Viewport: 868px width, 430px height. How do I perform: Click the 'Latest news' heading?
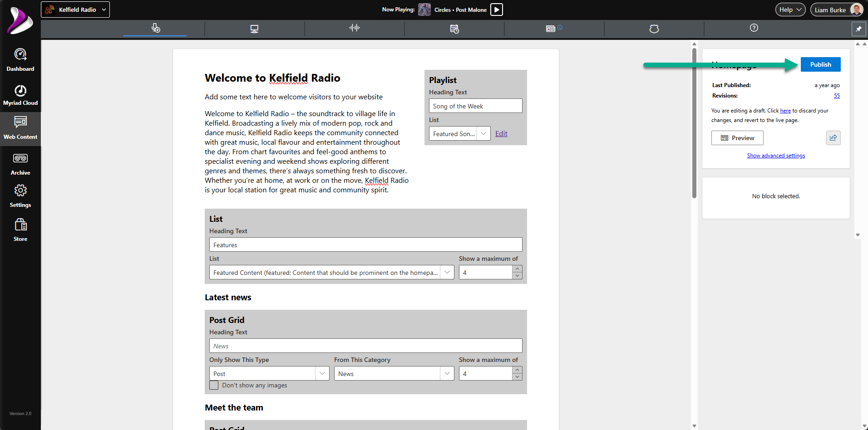[x=228, y=298]
